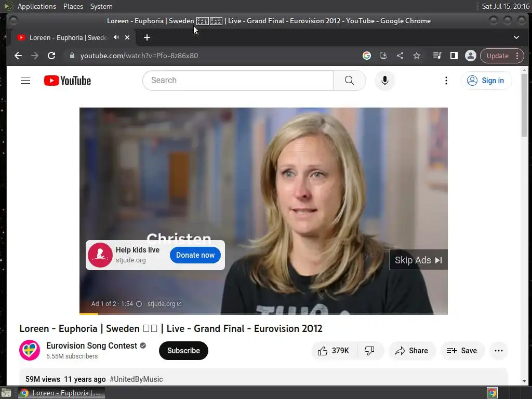Open the stjude.org link in ad overlay
532x399 pixels.
click(165, 304)
